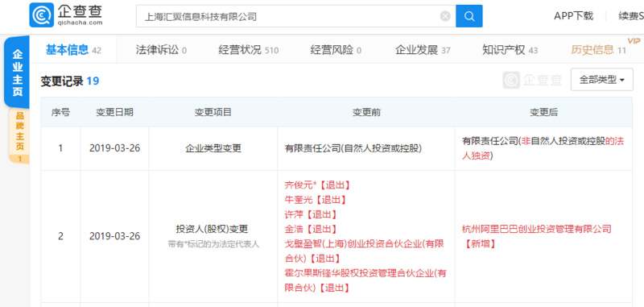Image resolution: width=644 pixels, height=307 pixels.
Task: Click inside the company name search field
Action: coord(287,16)
